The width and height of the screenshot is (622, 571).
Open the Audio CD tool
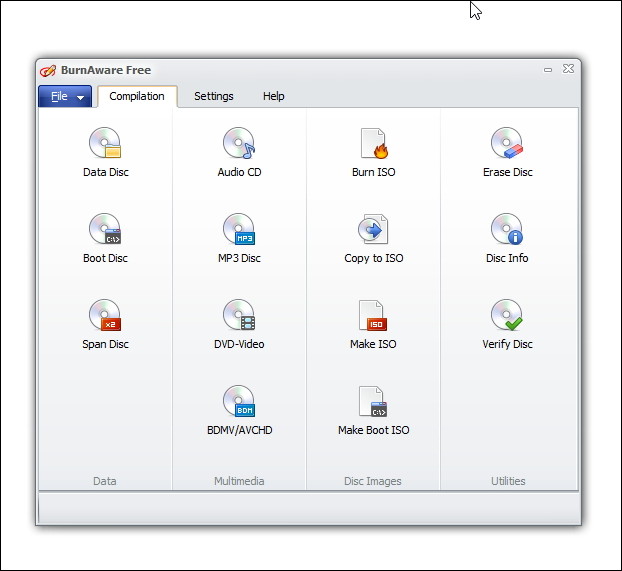(239, 152)
